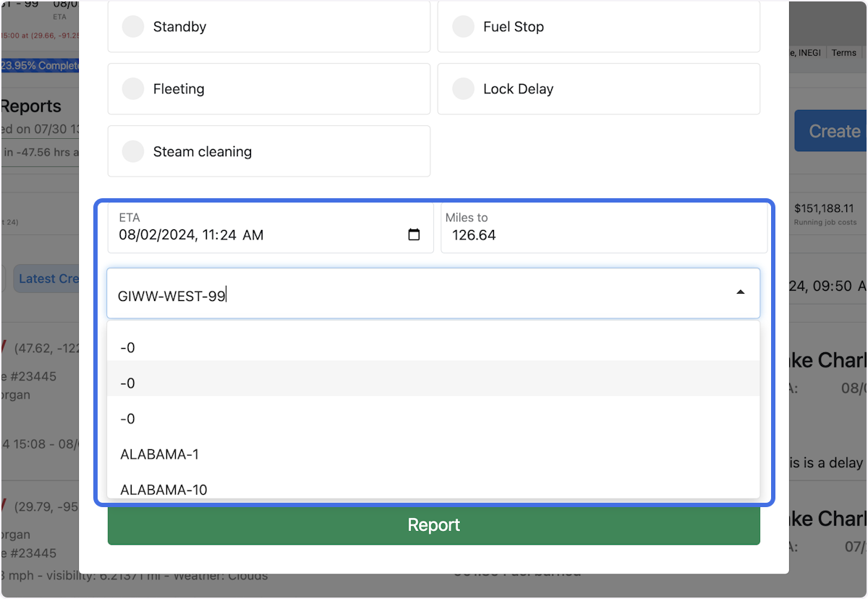The width and height of the screenshot is (868, 599).
Task: Click the blue Create button
Action: (x=836, y=131)
